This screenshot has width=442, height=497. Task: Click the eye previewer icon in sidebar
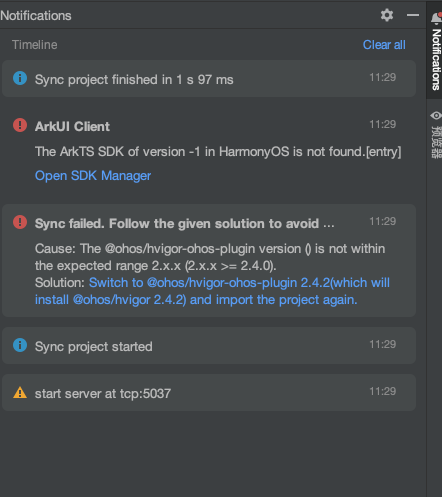pyautogui.click(x=436, y=116)
